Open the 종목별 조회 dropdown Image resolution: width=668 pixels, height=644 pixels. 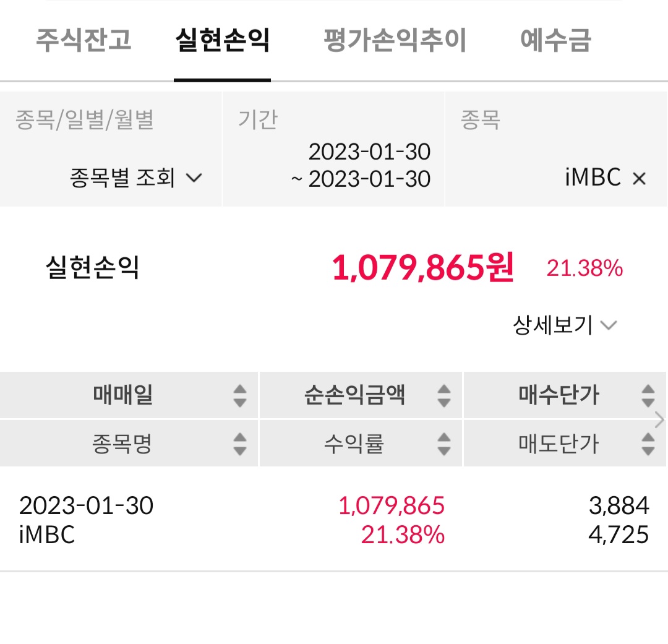136,178
